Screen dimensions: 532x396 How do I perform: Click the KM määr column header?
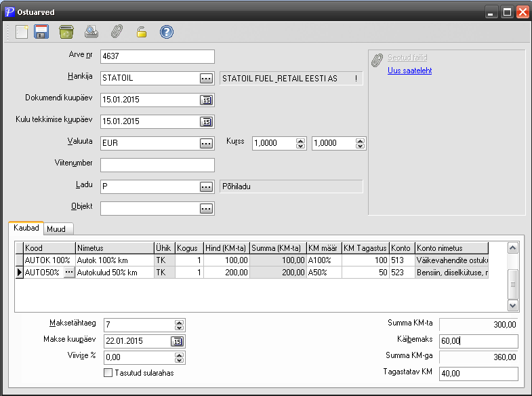click(x=324, y=248)
